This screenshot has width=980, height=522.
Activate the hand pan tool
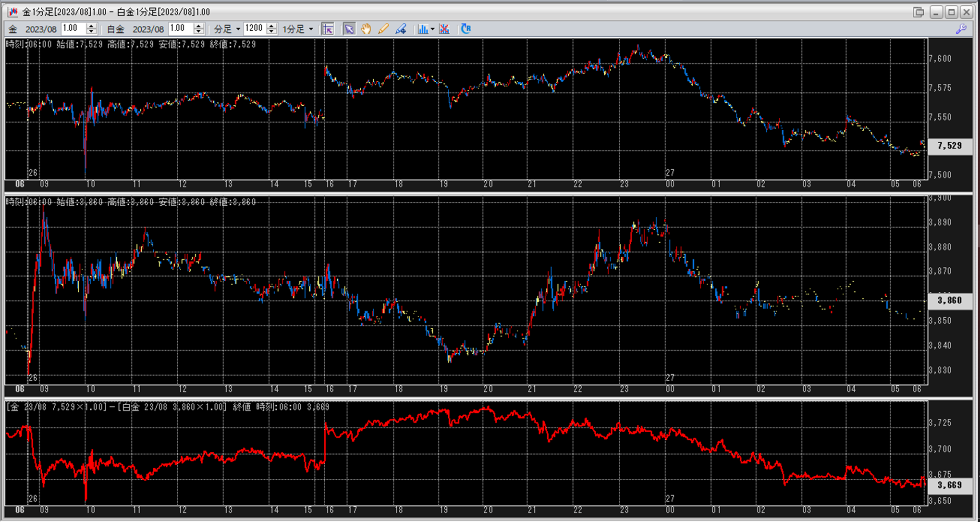[x=366, y=29]
